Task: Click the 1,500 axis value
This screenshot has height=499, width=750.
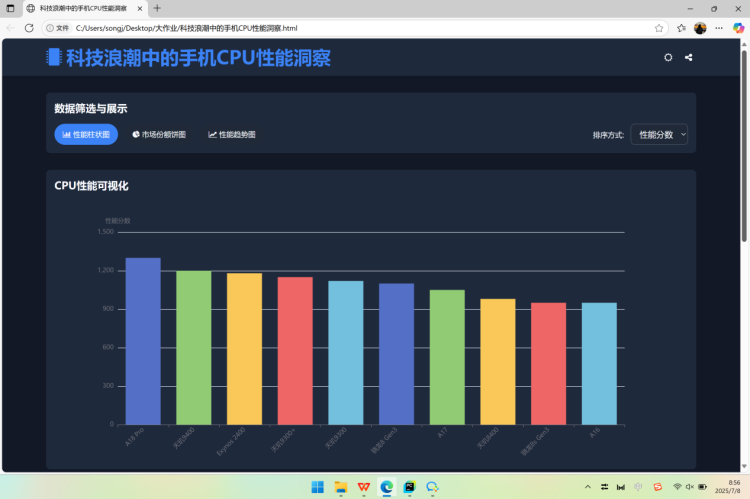Action: pos(106,232)
